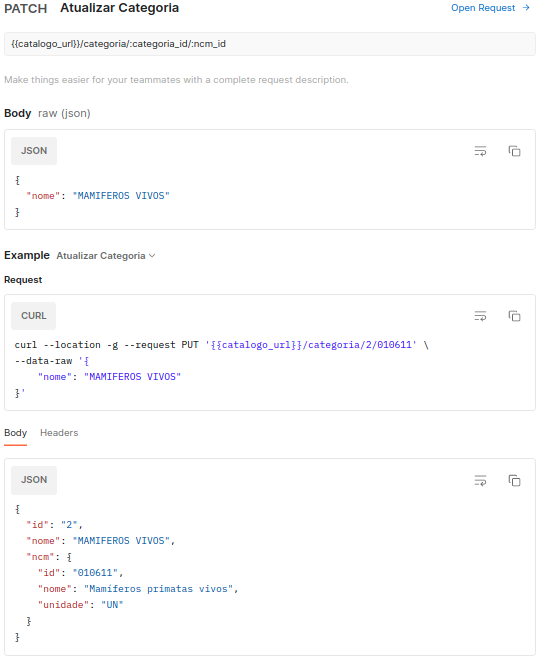
Task: Click the CURL language label
Action: [34, 316]
